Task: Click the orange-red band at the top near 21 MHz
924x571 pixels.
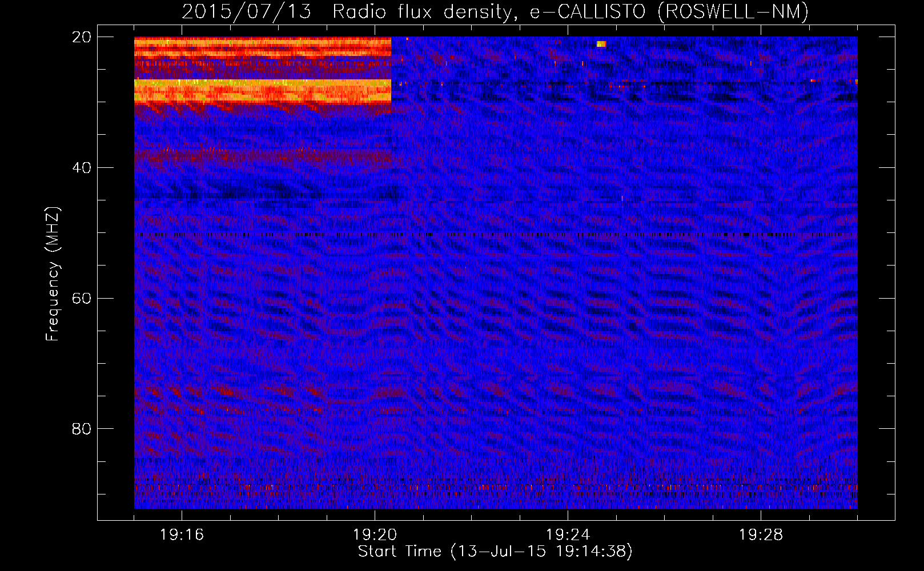Action: coord(263,47)
